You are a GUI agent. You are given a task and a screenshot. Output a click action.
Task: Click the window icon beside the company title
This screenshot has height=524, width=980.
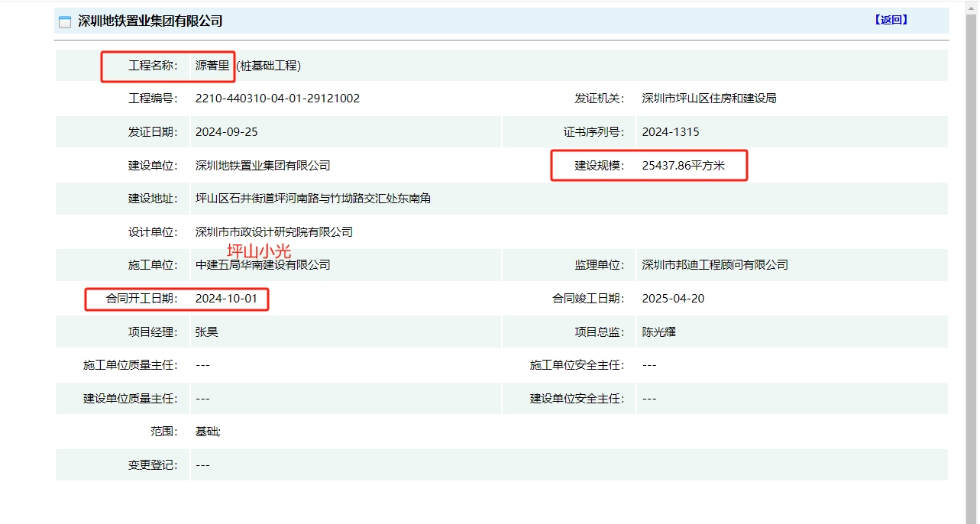click(65, 21)
